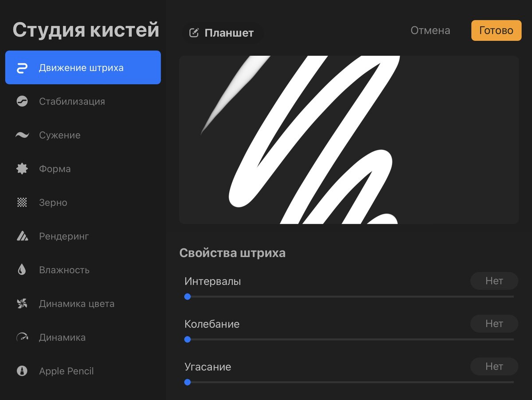The width and height of the screenshot is (532, 400).
Task: Select the Движение штриха stroke icon
Action: [x=21, y=67]
